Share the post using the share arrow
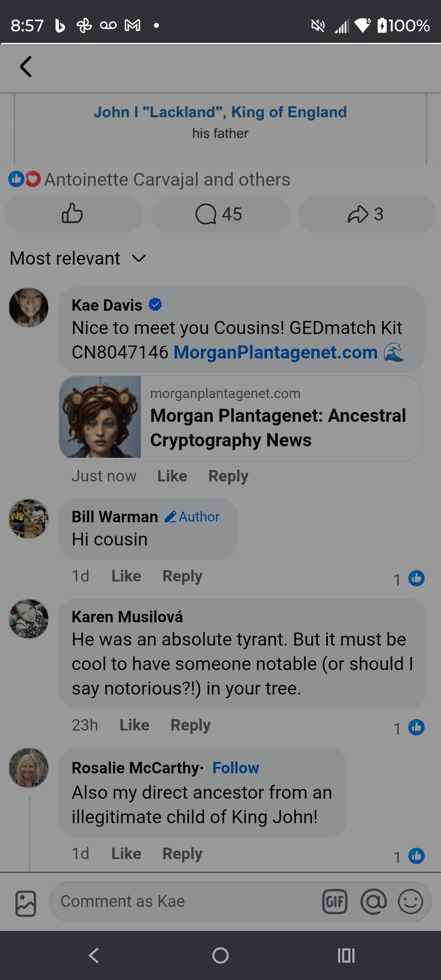 tap(366, 214)
